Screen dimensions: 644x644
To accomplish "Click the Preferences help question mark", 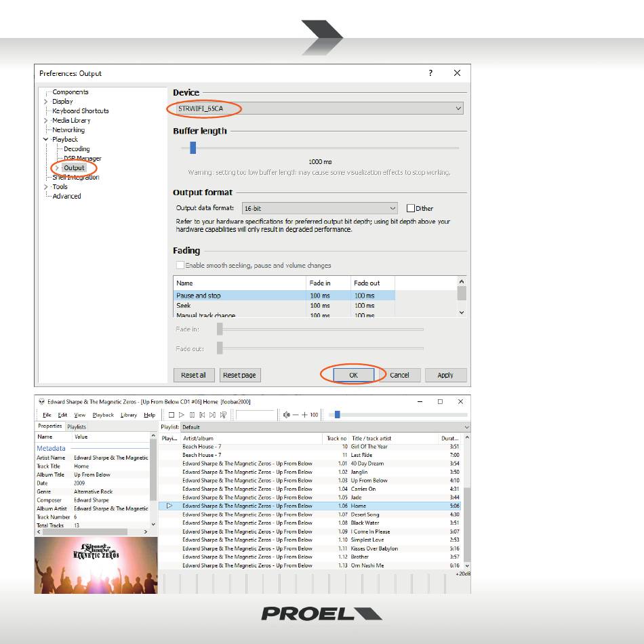I will (430, 73).
